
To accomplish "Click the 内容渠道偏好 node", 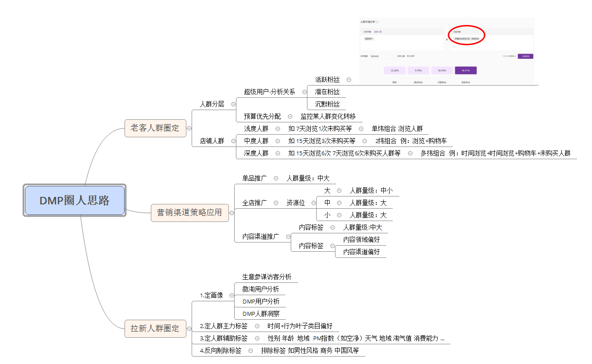I will click(x=361, y=252).
